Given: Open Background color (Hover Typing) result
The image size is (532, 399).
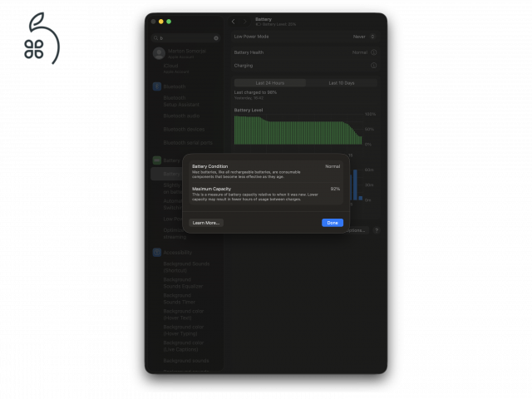Looking at the screenshot, I should pyautogui.click(x=183, y=330).
